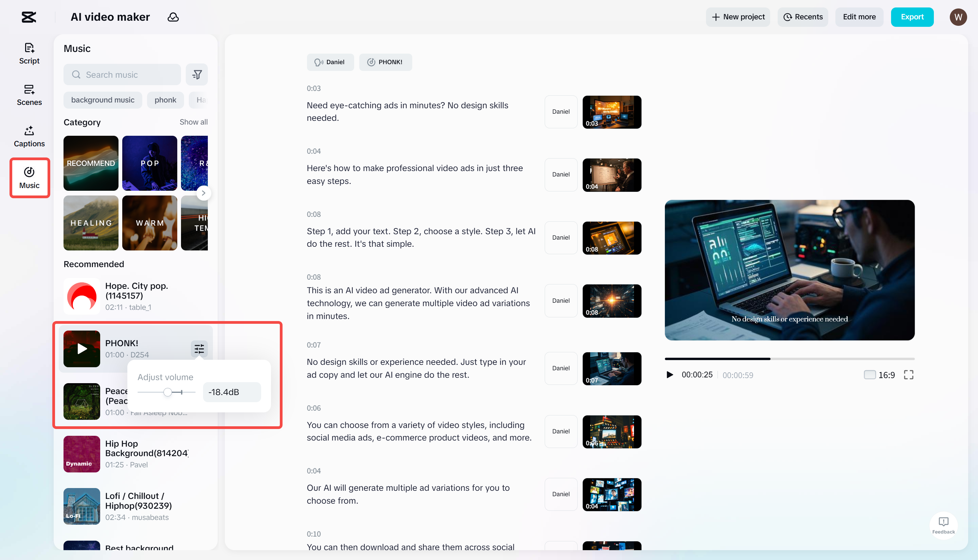The height and width of the screenshot is (560, 978).
Task: Open the PHONK! music selector
Action: point(385,62)
